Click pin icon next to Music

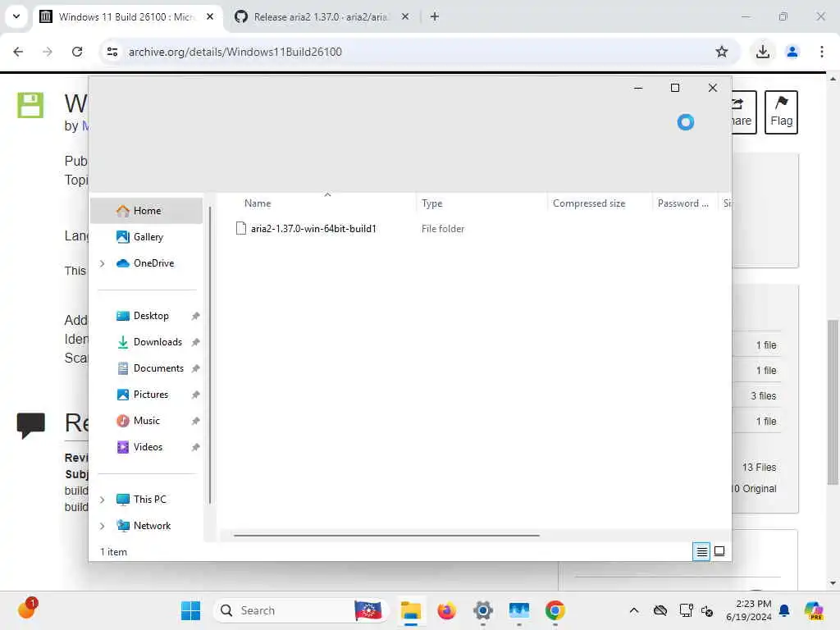click(195, 421)
